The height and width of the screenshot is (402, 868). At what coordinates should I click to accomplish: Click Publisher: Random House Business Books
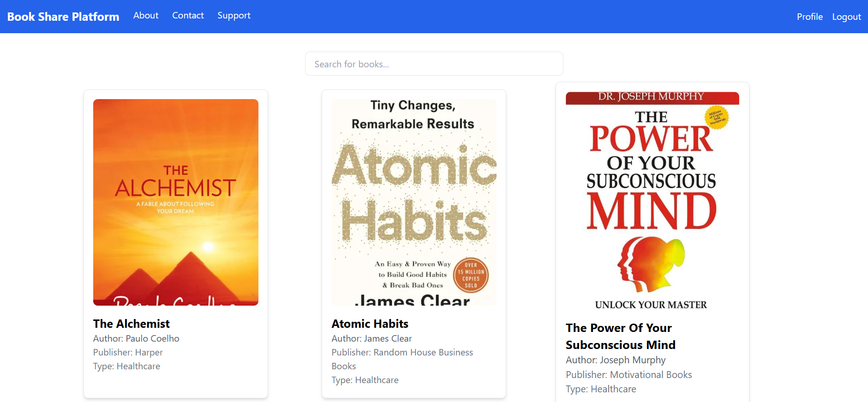click(402, 359)
